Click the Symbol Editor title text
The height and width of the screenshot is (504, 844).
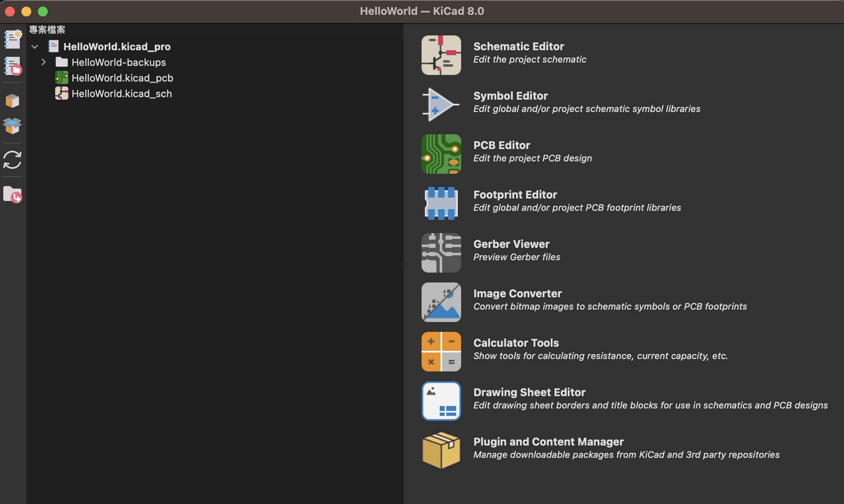[511, 96]
